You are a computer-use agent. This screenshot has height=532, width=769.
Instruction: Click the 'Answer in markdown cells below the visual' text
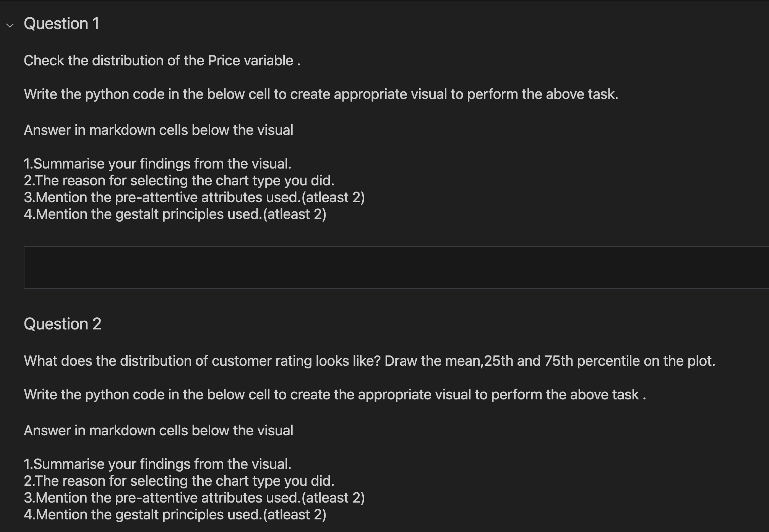click(x=159, y=130)
